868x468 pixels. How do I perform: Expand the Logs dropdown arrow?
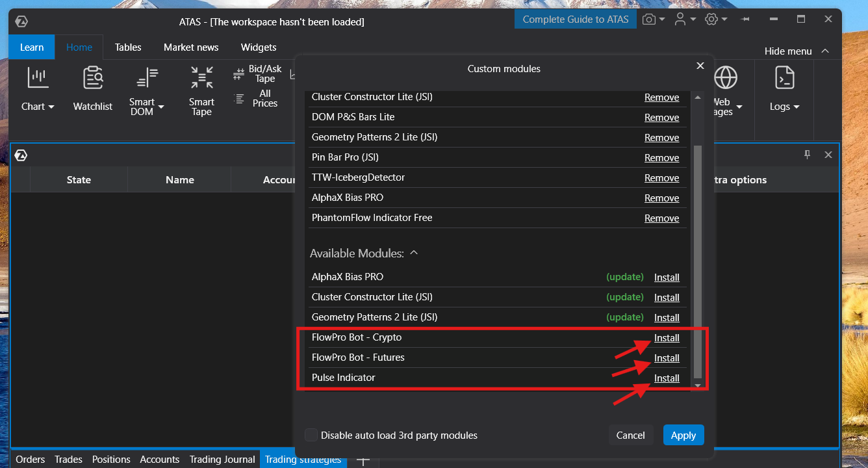click(796, 107)
